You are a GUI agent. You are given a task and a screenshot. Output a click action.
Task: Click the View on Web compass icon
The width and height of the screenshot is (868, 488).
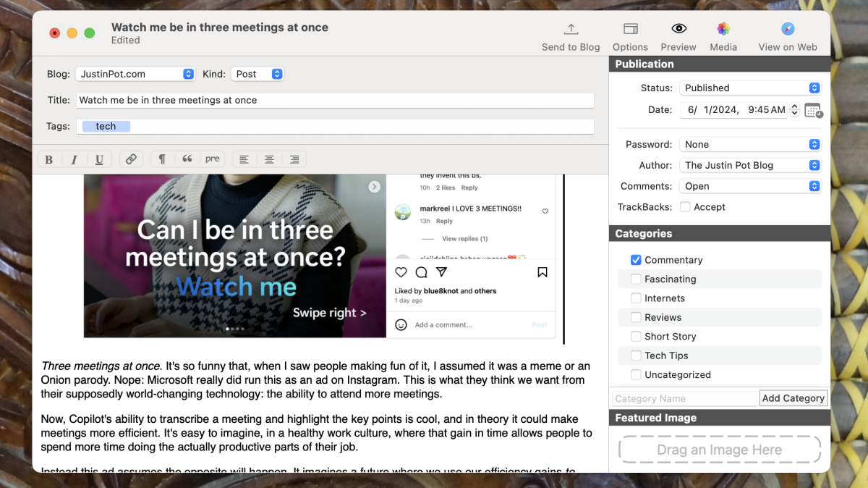coord(788,29)
